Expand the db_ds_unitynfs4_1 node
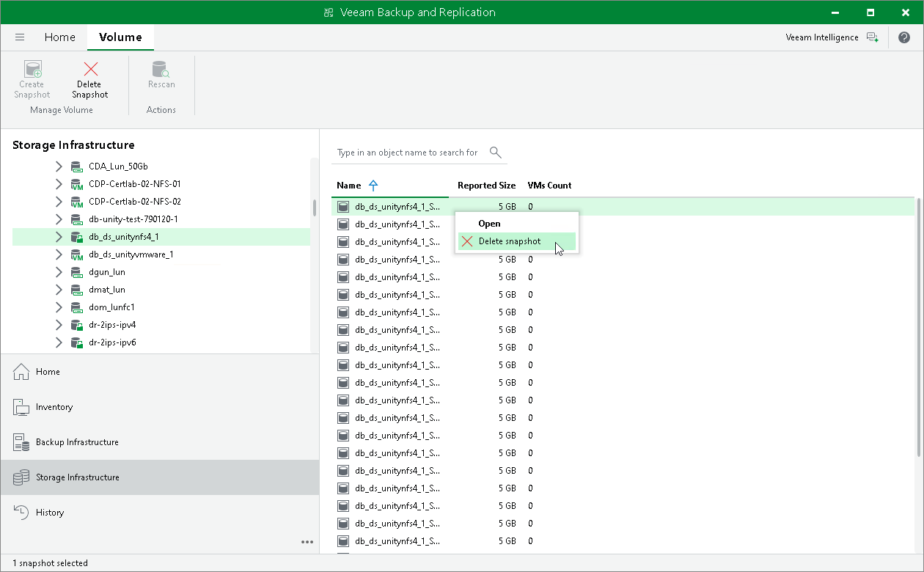The image size is (924, 572). 59,237
